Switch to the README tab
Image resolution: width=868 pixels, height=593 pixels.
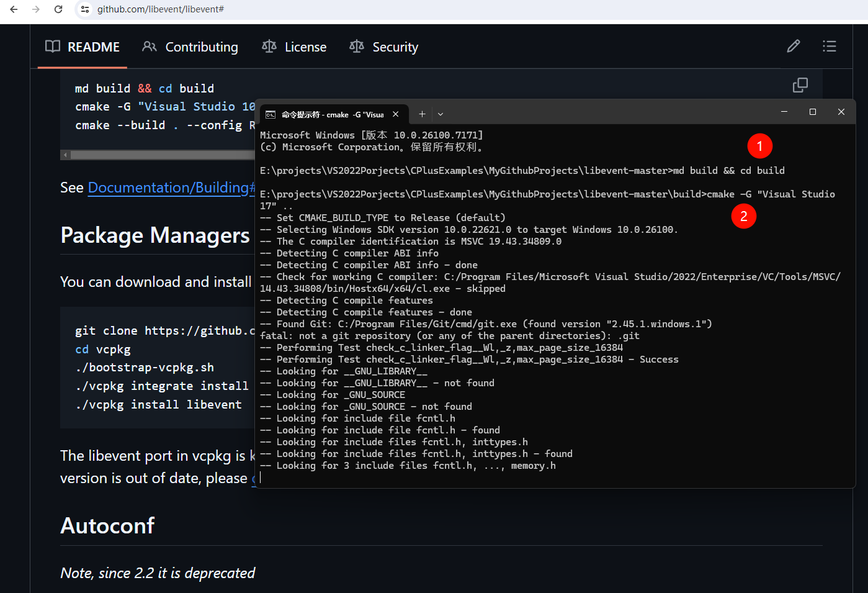83,47
